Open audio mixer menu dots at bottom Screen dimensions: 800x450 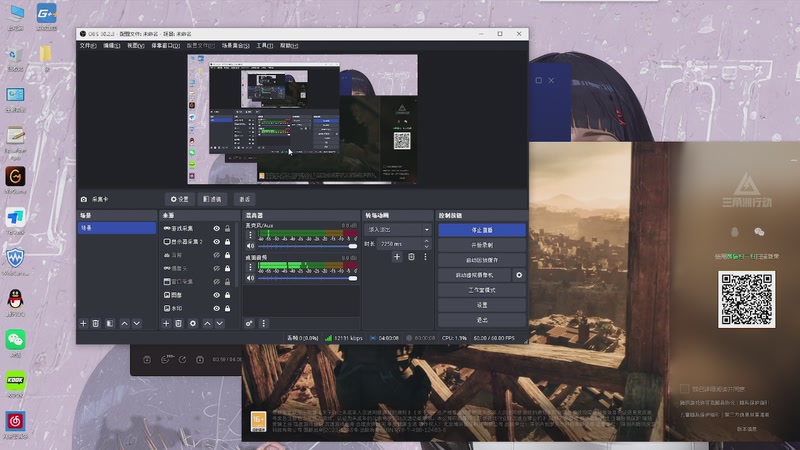pyautogui.click(x=263, y=323)
